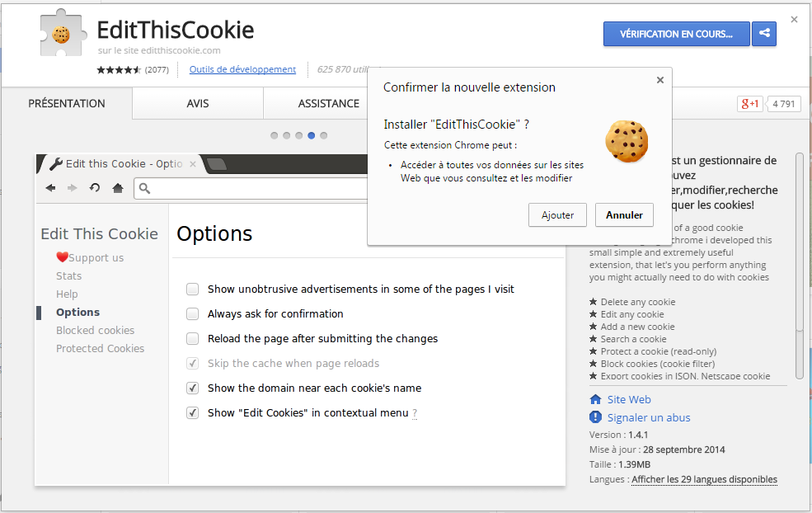Toggle Show Edit Cookies in contextual menu checkbox
Image resolution: width=812 pixels, height=513 pixels.
192,413
